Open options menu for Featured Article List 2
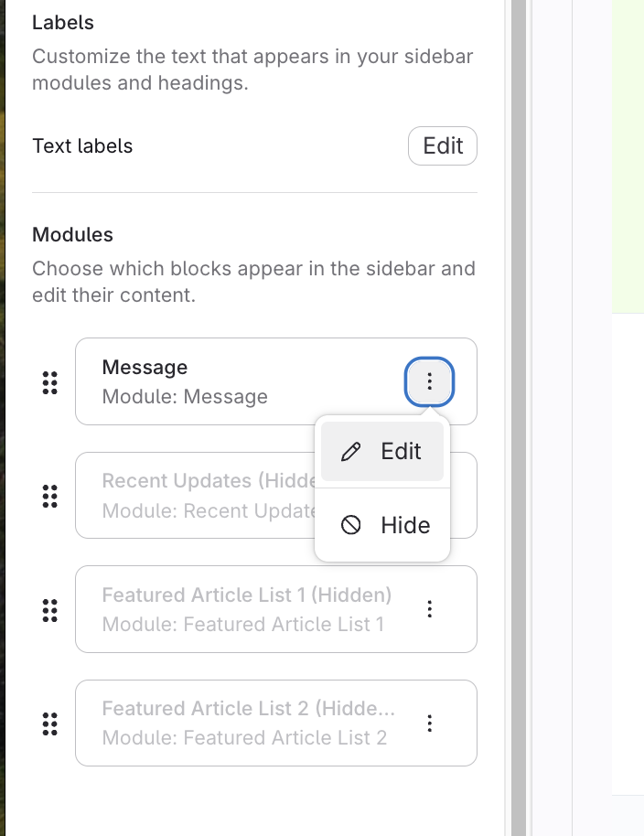The image size is (644, 836). 429,723
